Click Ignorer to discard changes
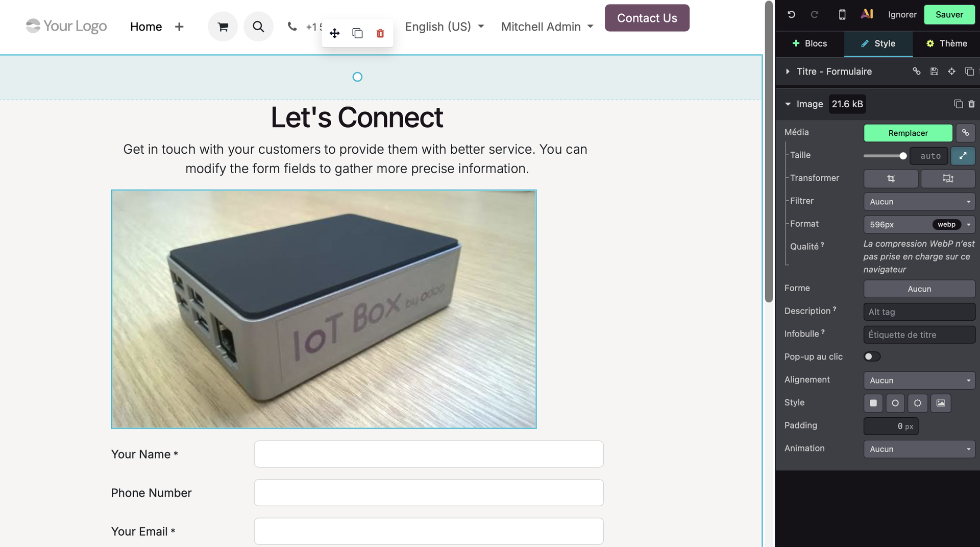Viewport: 980px width, 547px height. (x=902, y=14)
